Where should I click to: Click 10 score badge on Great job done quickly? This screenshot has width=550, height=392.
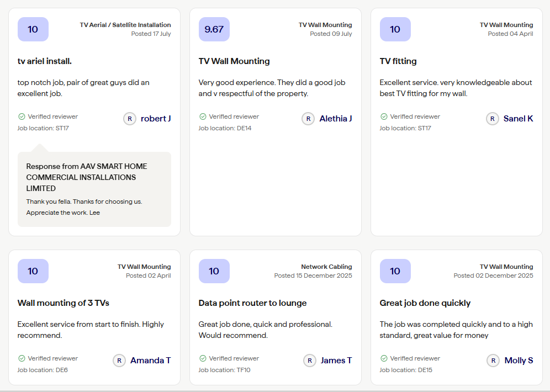pyautogui.click(x=395, y=271)
